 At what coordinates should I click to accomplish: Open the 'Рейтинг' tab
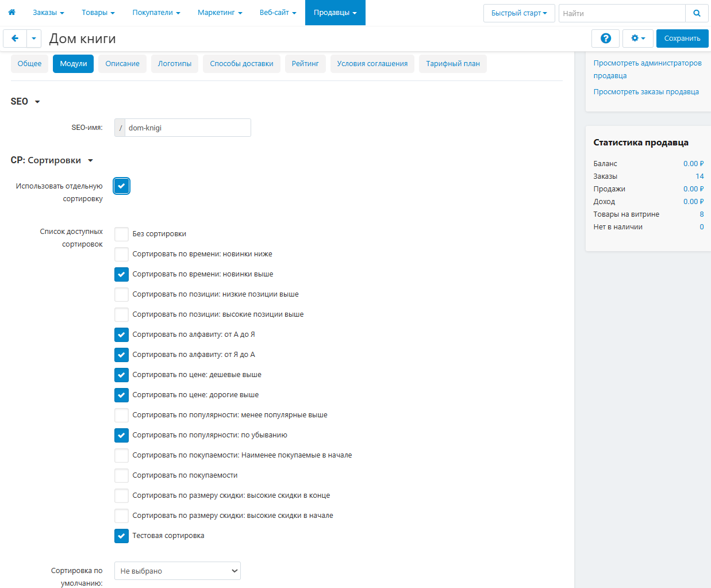(305, 64)
